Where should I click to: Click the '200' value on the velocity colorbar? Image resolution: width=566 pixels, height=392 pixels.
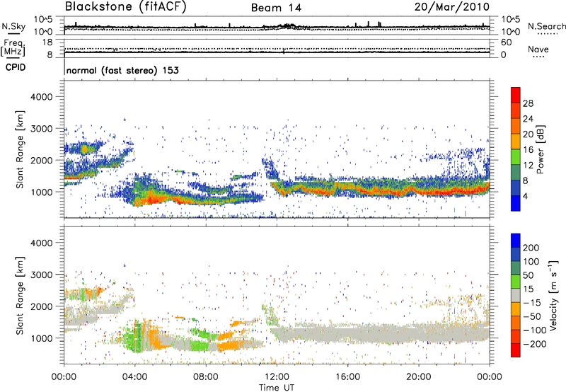pyautogui.click(x=531, y=248)
